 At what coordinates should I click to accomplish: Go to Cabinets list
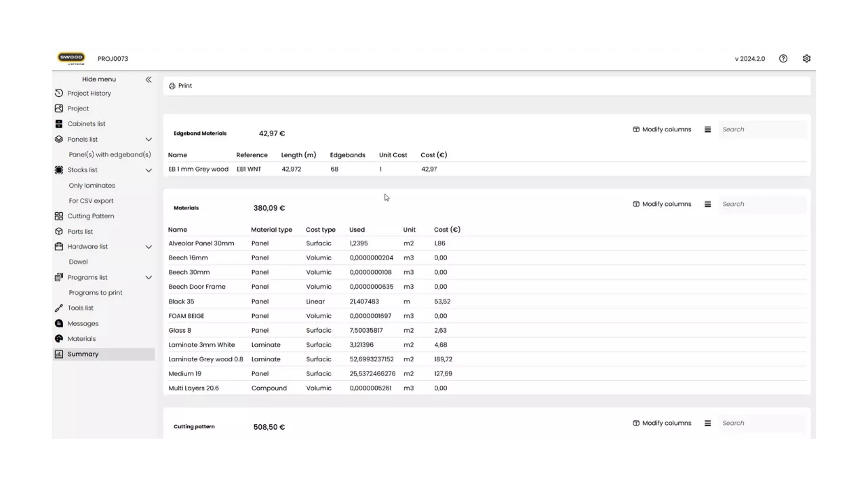(x=87, y=124)
